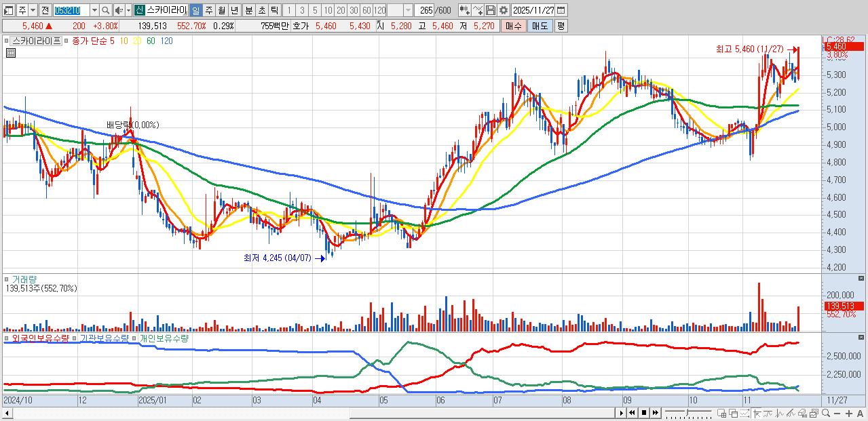Click the diagonal lines drawing icon
868x421 pixels.
(x=791, y=413)
